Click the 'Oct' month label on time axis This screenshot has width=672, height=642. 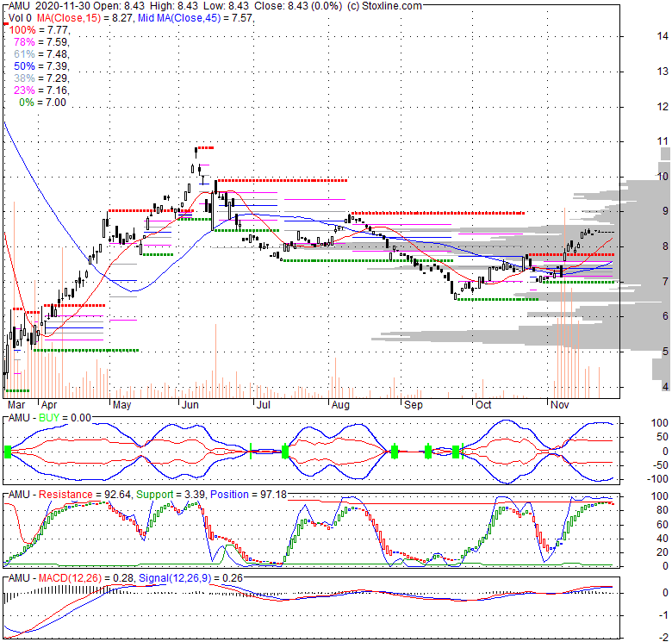(483, 405)
